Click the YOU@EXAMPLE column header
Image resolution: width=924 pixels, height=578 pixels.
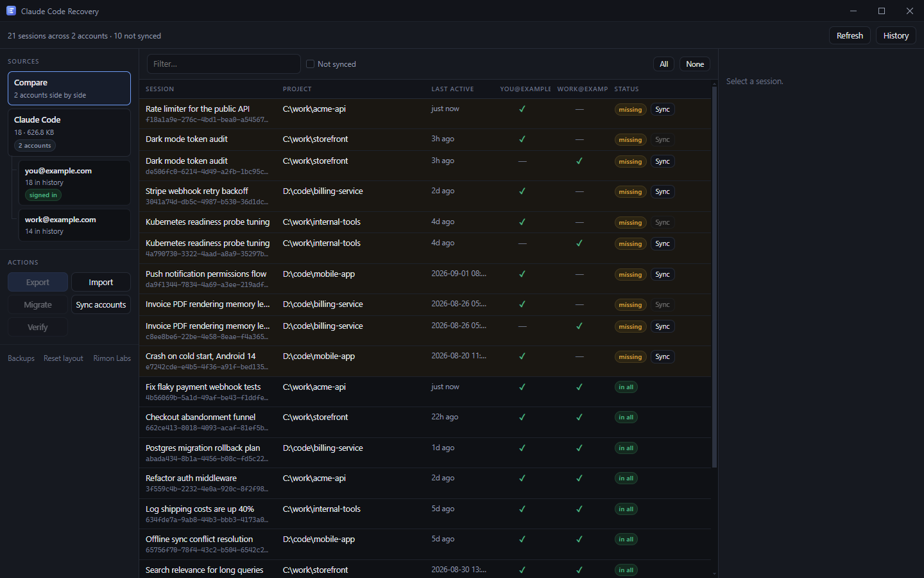tap(526, 89)
